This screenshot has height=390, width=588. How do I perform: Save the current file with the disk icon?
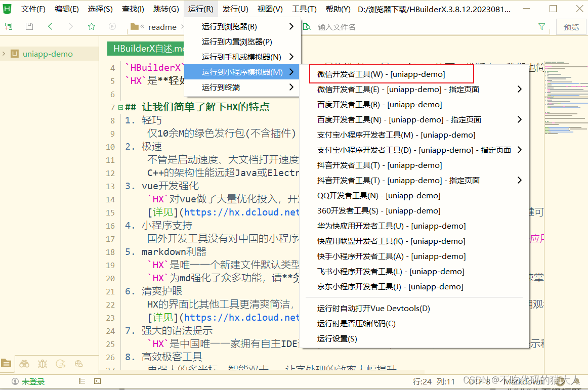tap(29, 26)
